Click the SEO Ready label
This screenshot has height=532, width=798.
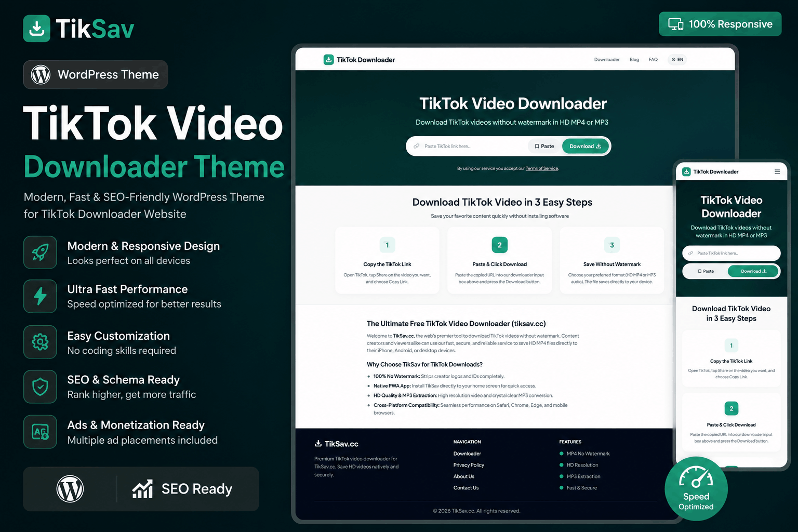coord(197,489)
